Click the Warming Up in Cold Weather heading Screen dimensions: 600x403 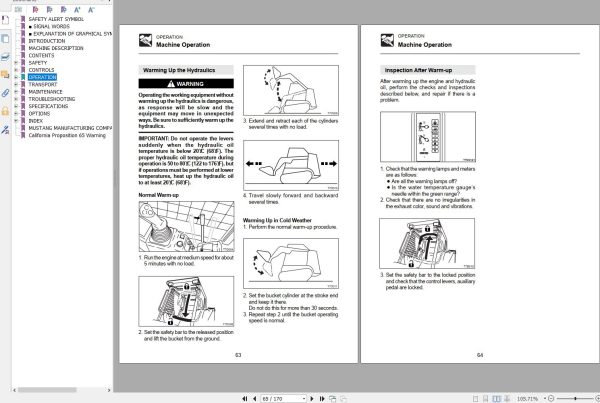click(277, 220)
